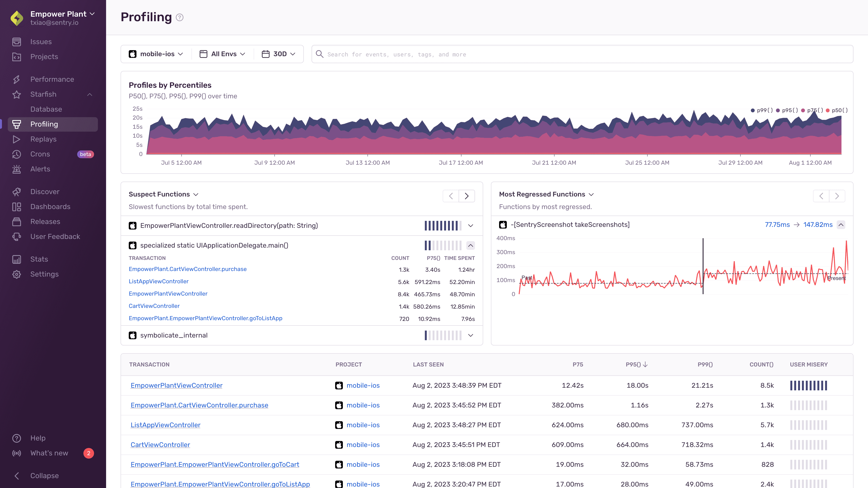Open Settings from the sidebar menu
This screenshot has width=868, height=488.
click(17, 274)
